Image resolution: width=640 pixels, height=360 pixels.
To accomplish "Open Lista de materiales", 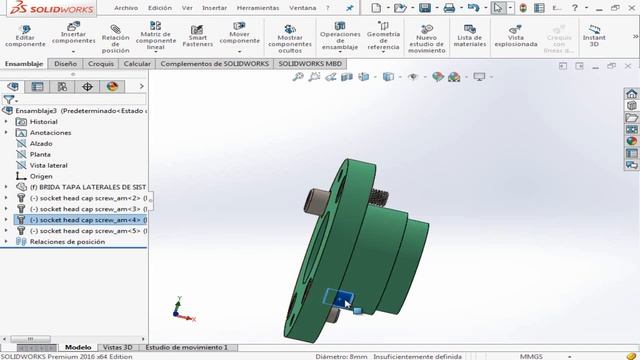I will click(470, 36).
